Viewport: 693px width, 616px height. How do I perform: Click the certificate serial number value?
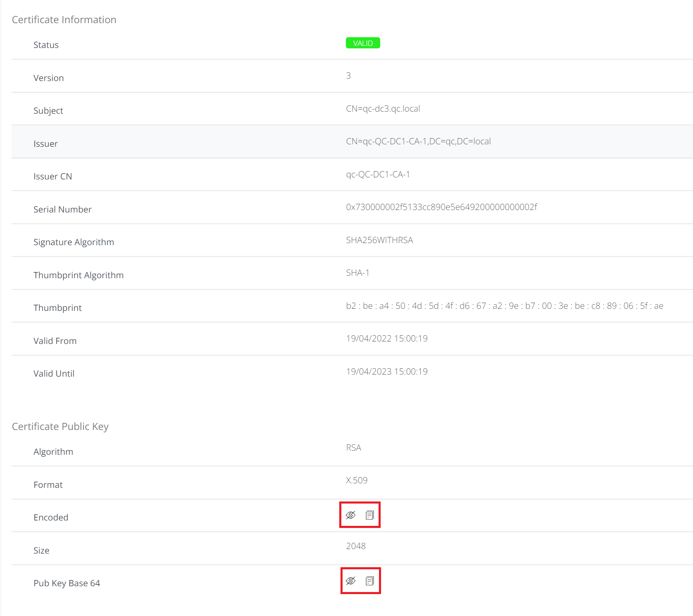441,207
